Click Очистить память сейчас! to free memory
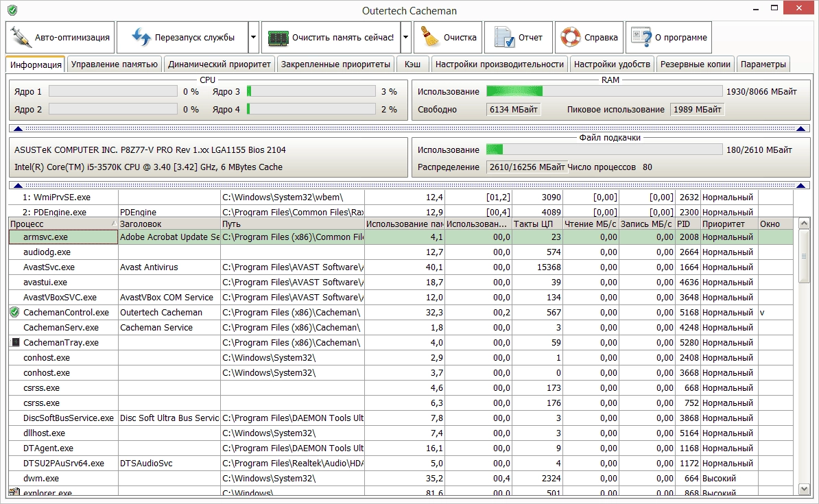819x504 pixels. coord(331,37)
